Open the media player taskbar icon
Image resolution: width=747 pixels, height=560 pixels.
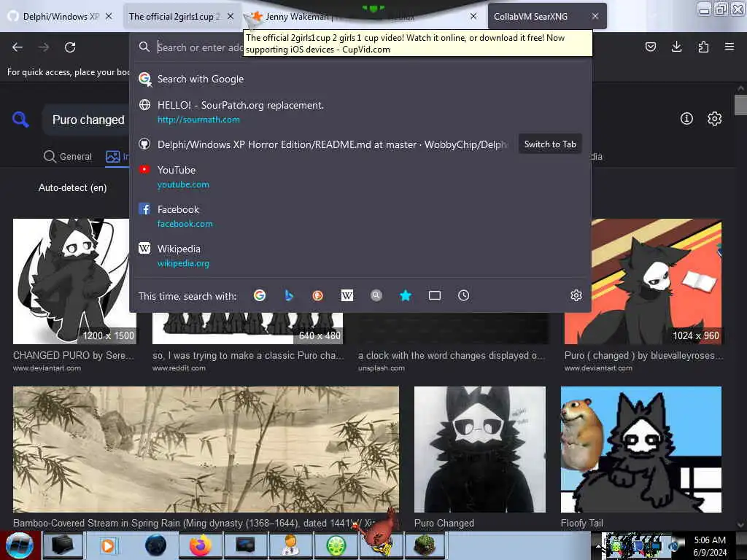108,545
